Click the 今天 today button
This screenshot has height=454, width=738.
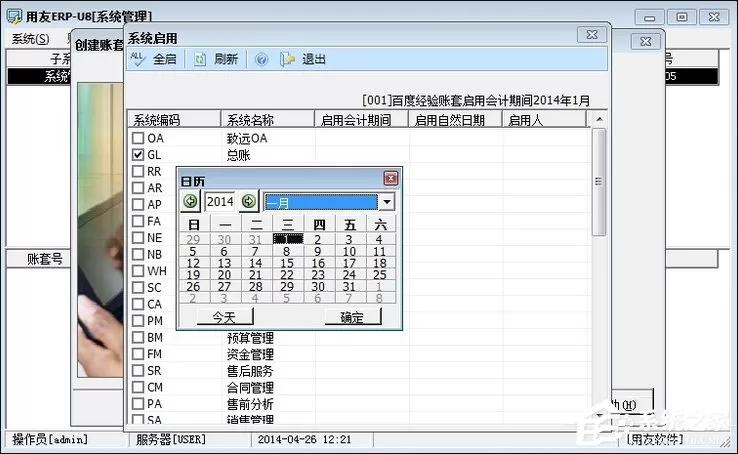tap(225, 317)
